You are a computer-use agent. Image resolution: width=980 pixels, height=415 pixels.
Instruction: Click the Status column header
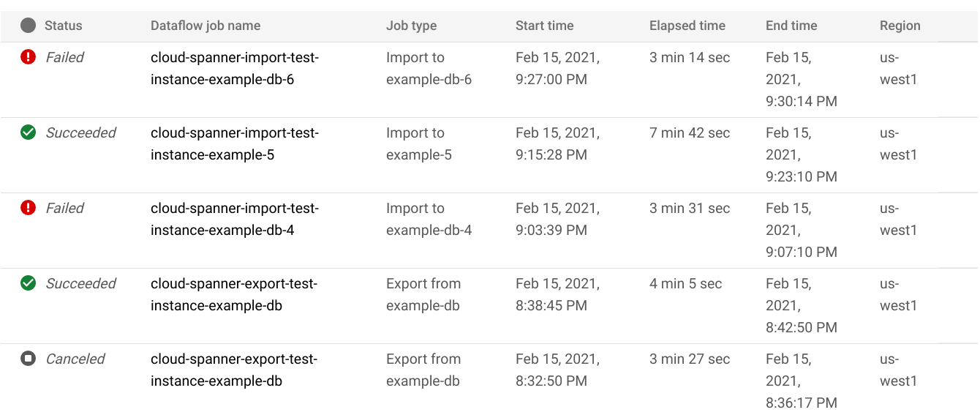tap(63, 26)
